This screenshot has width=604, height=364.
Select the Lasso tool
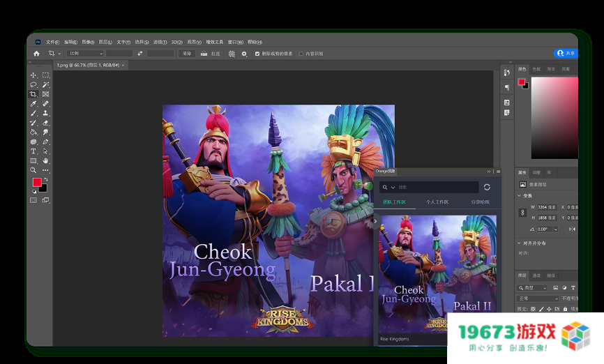point(33,84)
